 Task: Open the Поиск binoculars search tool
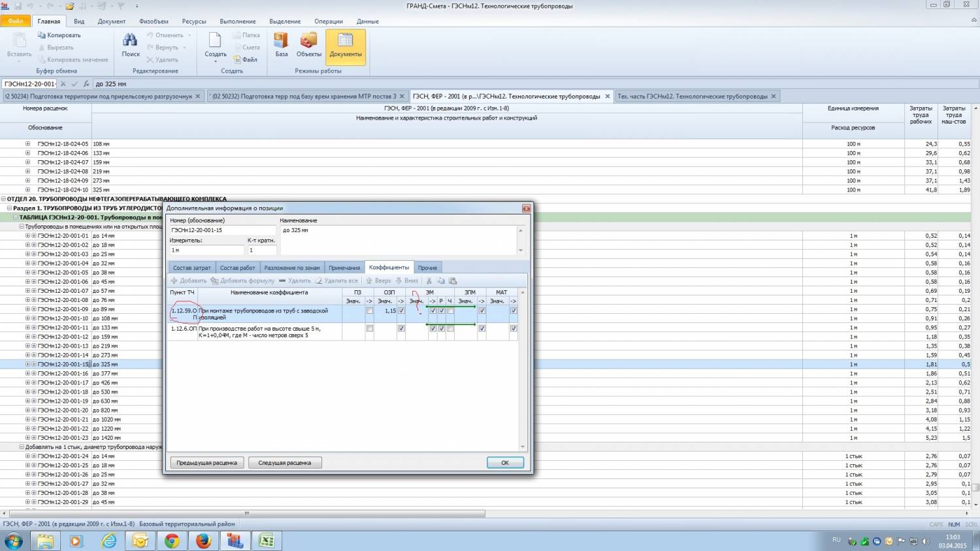tap(131, 44)
